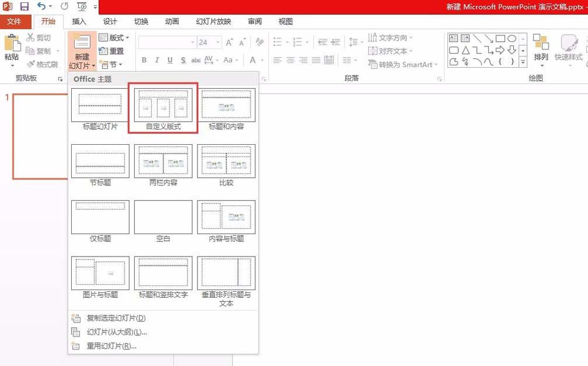This screenshot has width=588, height=366.
Task: Align text right in paragraph group
Action: tap(303, 60)
